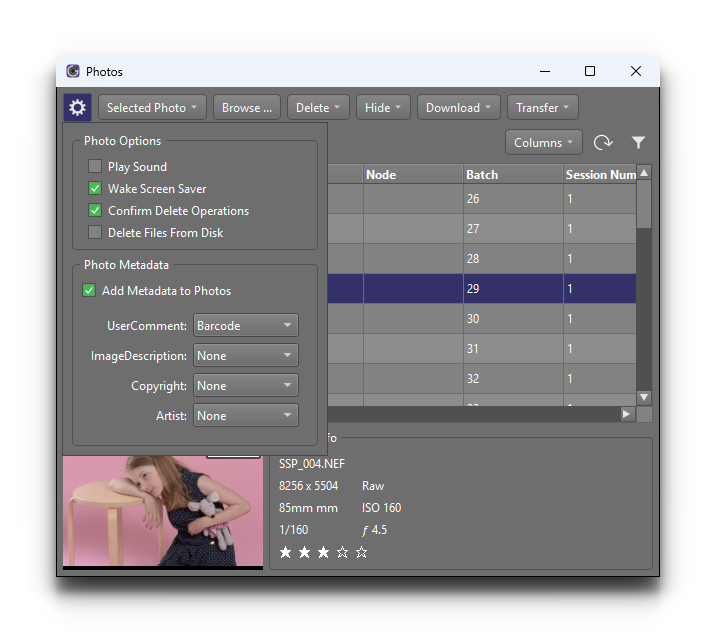This screenshot has width=716, height=633.
Task: Click the rotate photo icon
Action: pos(603,142)
